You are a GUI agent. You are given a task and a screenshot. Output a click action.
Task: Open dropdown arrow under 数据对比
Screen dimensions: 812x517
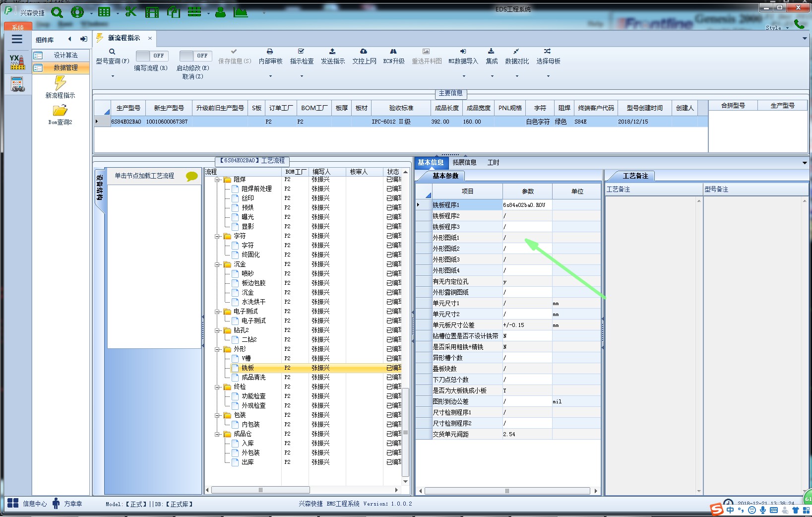click(517, 76)
